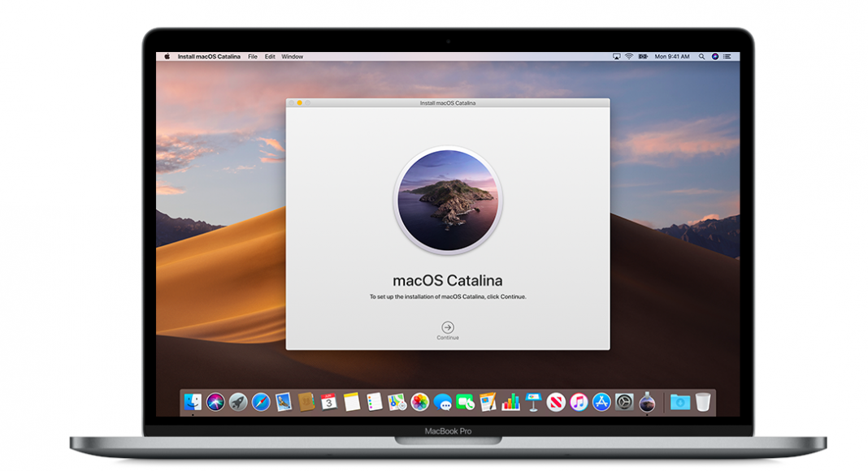Open the Trash in the Dock
Screen dimensions: 868x471
703,402
